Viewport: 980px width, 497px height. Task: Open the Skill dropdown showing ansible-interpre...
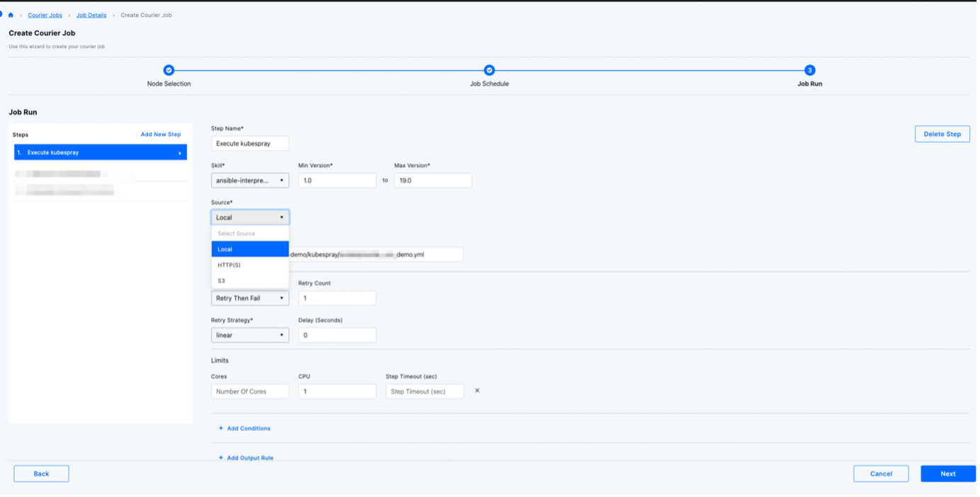250,180
